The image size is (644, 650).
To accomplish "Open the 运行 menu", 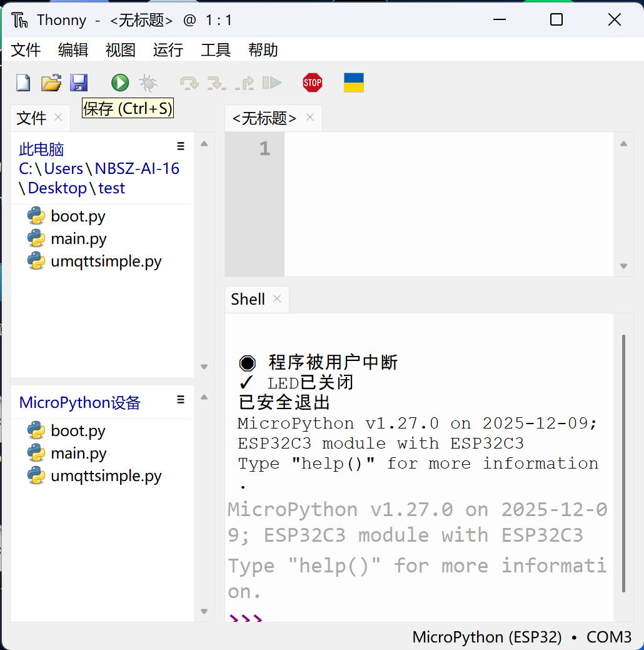I will point(168,50).
